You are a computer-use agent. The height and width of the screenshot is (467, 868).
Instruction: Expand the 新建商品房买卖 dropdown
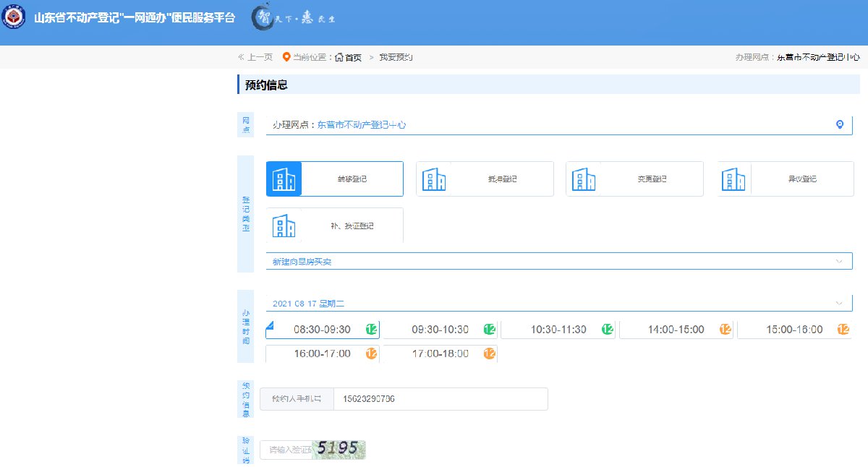click(558, 261)
